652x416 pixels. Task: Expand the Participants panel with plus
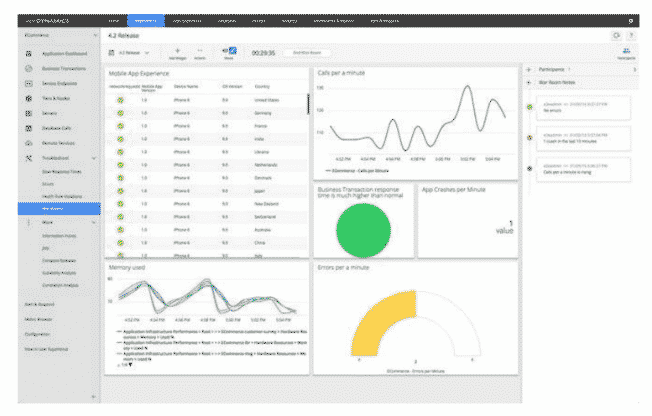pos(529,69)
